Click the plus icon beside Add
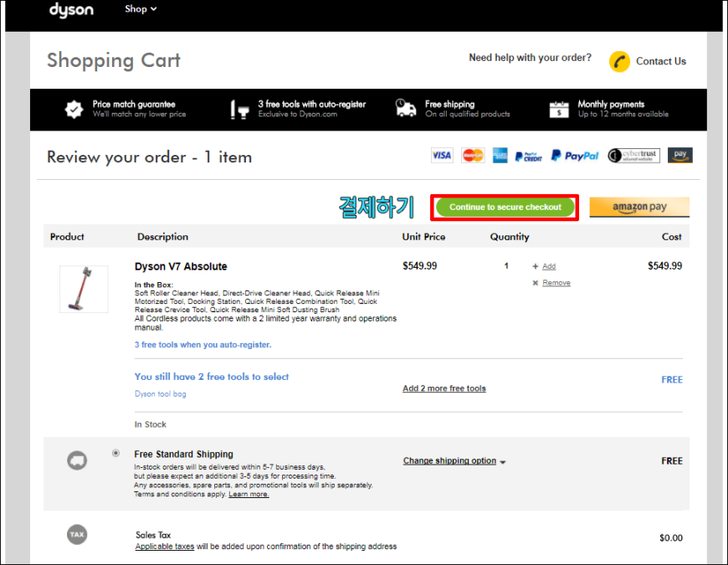Viewport: 728px width, 565px height. [x=536, y=266]
